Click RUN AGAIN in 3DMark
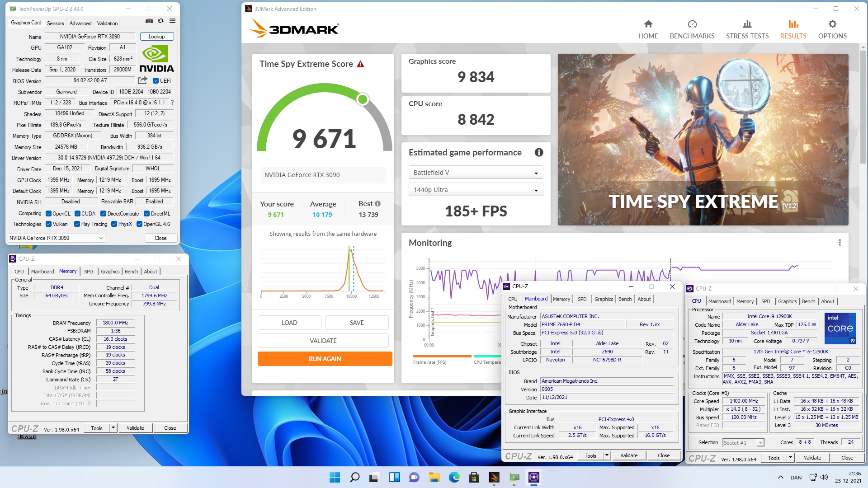Image resolution: width=868 pixels, height=488 pixels. coord(325,359)
